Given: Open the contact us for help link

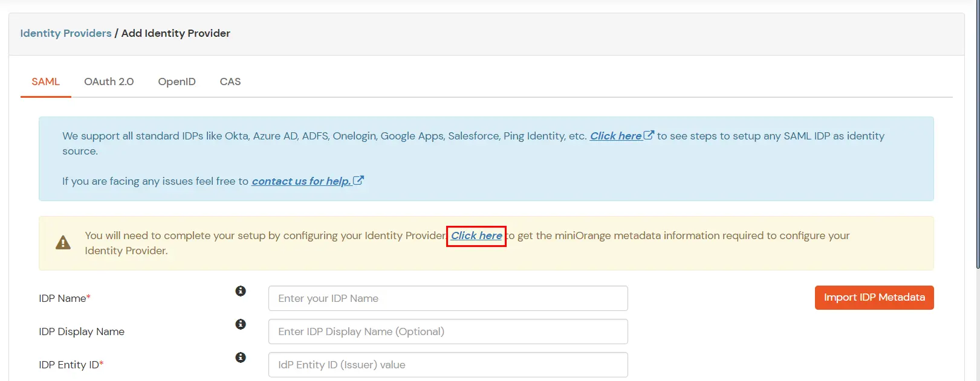Looking at the screenshot, I should pyautogui.click(x=301, y=181).
